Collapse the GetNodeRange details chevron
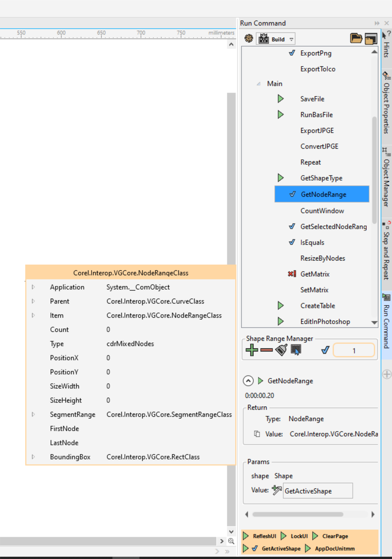The height and width of the screenshot is (559, 392). pyautogui.click(x=248, y=381)
